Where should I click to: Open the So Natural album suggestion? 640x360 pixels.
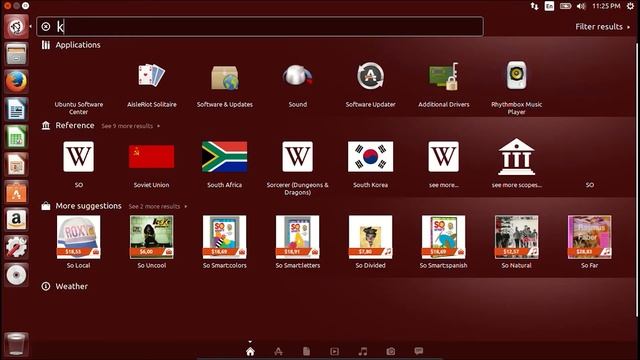516,242
